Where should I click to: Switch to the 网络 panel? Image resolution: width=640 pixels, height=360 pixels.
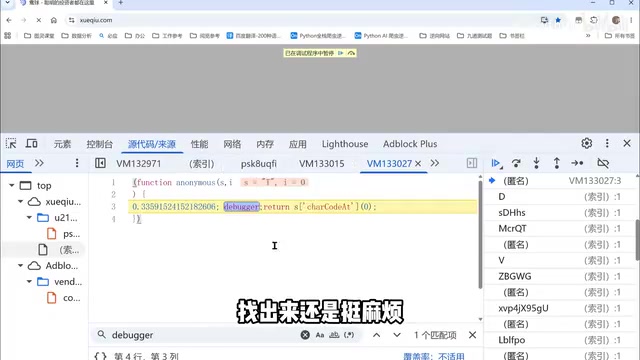(232, 144)
